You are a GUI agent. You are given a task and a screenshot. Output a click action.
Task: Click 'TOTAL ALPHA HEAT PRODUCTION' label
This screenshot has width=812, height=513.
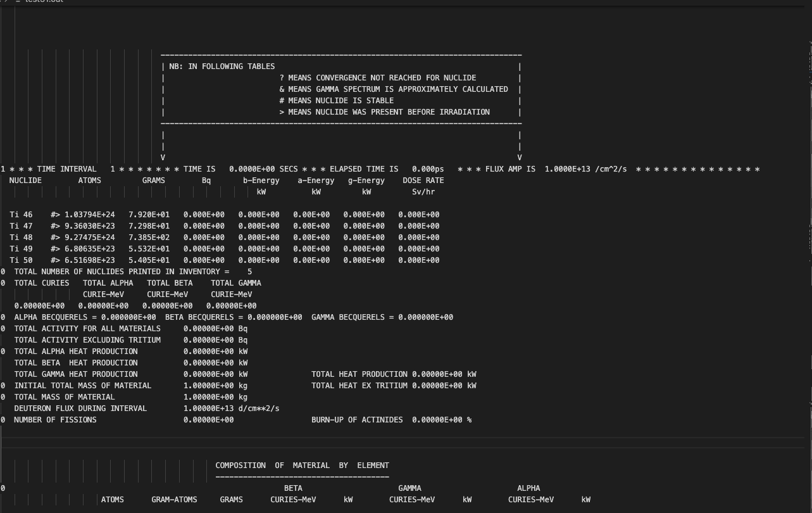[76, 351]
